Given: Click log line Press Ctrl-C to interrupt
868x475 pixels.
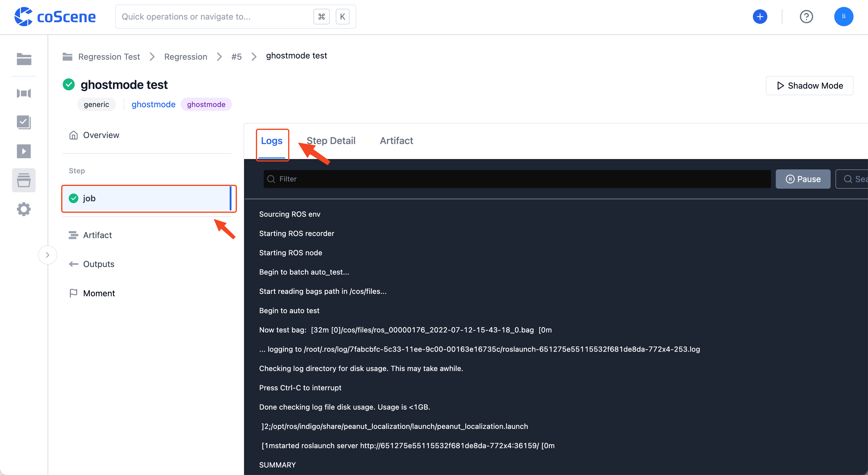Looking at the screenshot, I should pos(300,388).
